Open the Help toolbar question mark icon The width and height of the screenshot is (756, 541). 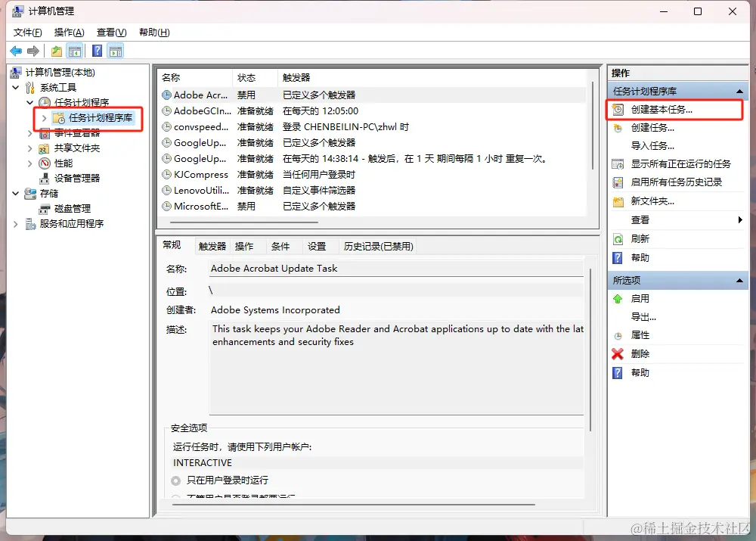point(97,51)
